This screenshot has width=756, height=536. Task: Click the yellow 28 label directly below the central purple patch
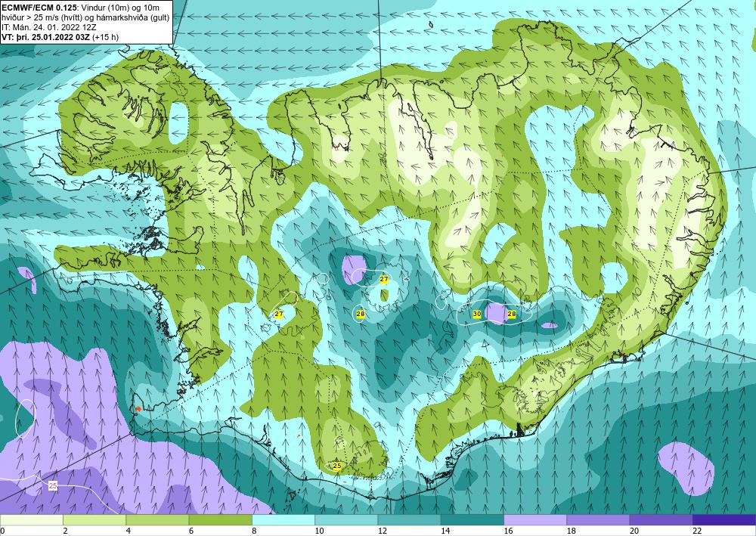click(360, 314)
